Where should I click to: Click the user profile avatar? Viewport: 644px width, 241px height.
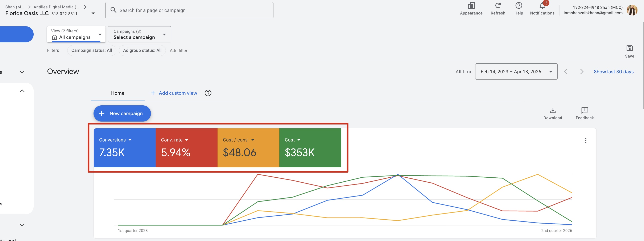tap(632, 10)
